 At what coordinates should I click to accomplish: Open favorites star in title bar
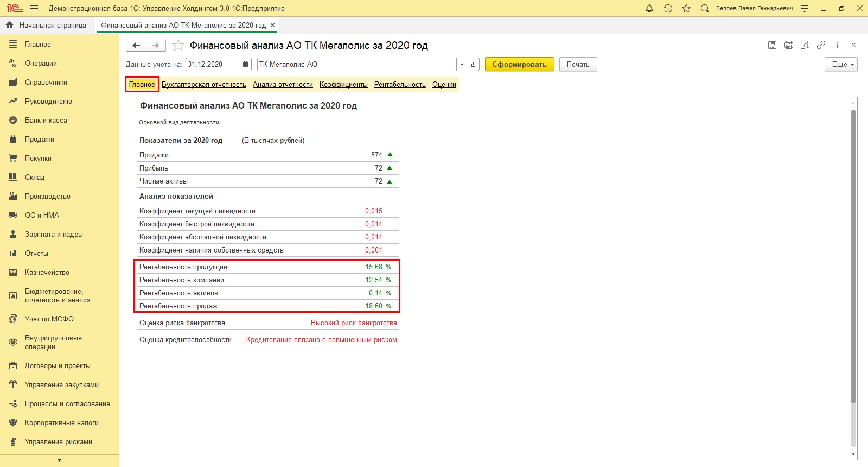pos(686,8)
